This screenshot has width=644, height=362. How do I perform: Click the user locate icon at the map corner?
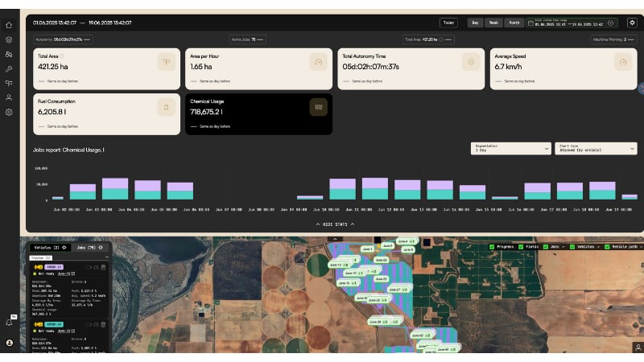[638, 348]
